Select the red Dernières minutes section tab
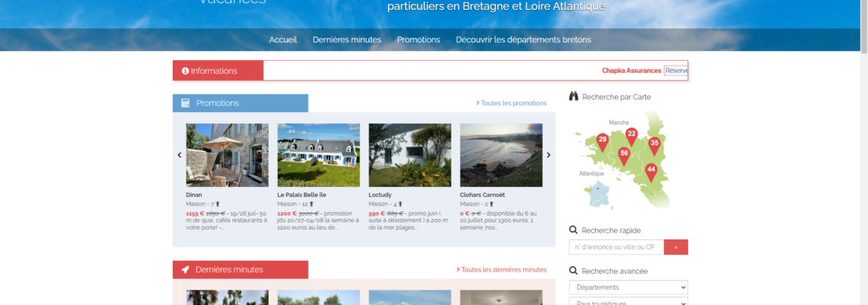The width and height of the screenshot is (868, 305). 241,269
